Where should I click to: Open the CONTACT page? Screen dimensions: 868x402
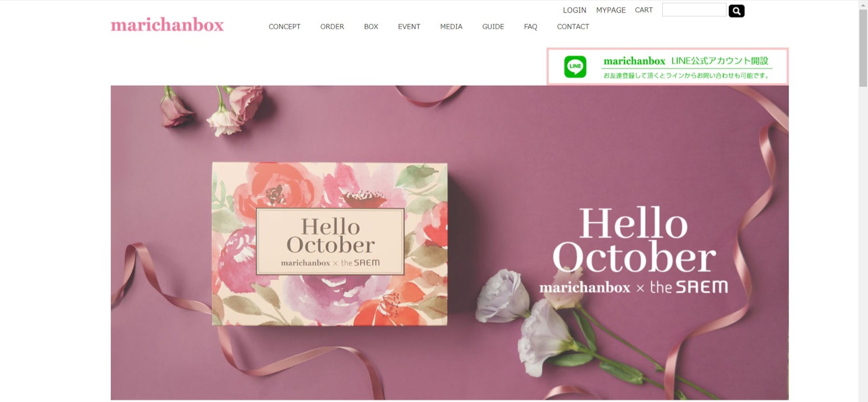pos(573,27)
